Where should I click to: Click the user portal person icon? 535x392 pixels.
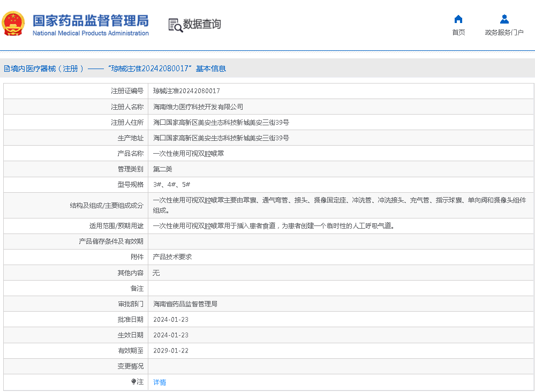(x=504, y=19)
